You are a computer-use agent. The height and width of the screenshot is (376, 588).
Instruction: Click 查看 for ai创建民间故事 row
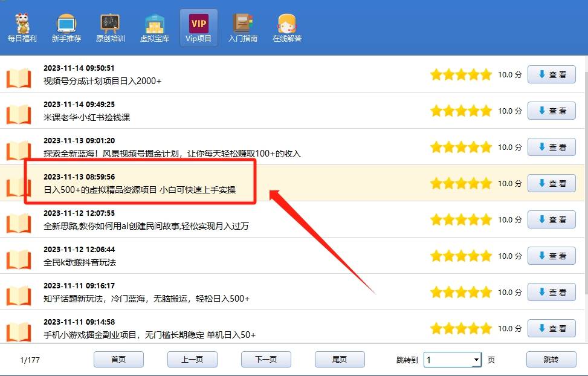click(552, 219)
